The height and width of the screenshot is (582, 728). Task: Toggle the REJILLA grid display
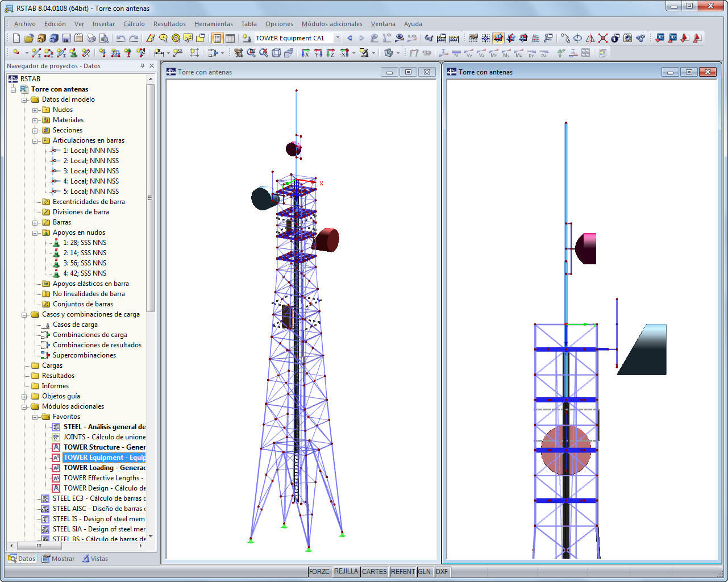(346, 572)
